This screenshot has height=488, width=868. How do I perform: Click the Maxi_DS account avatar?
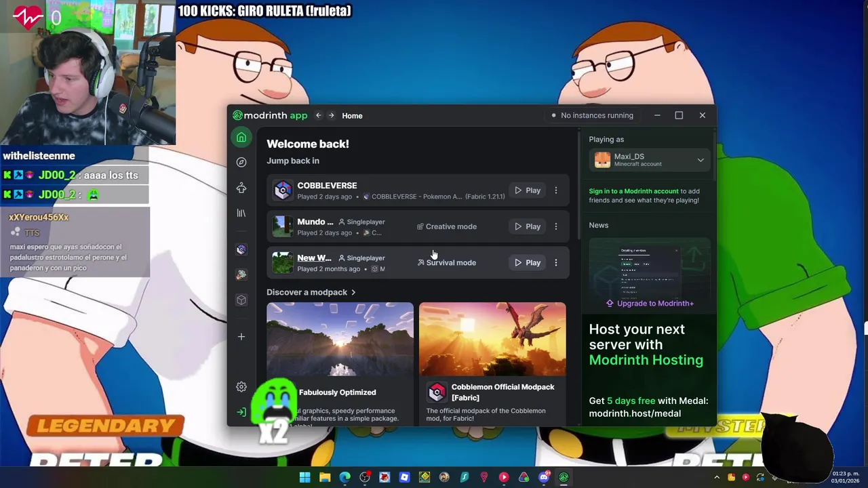click(602, 160)
